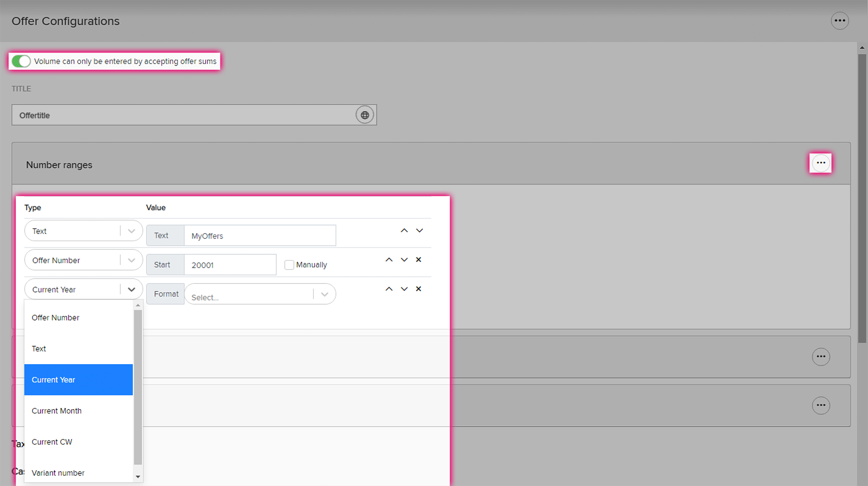Open the Text type dropdown
Screen dimensions: 868x486
pos(84,231)
